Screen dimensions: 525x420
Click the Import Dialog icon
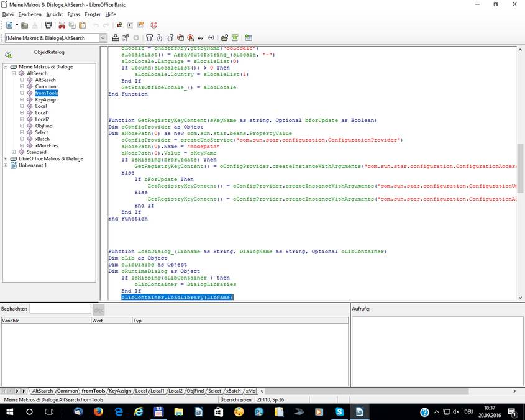pos(248,38)
